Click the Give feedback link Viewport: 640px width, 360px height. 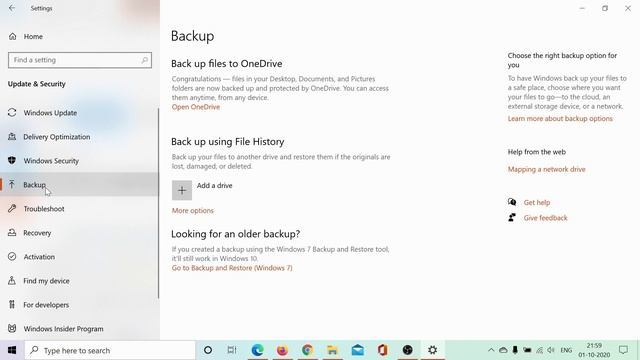pos(545,218)
